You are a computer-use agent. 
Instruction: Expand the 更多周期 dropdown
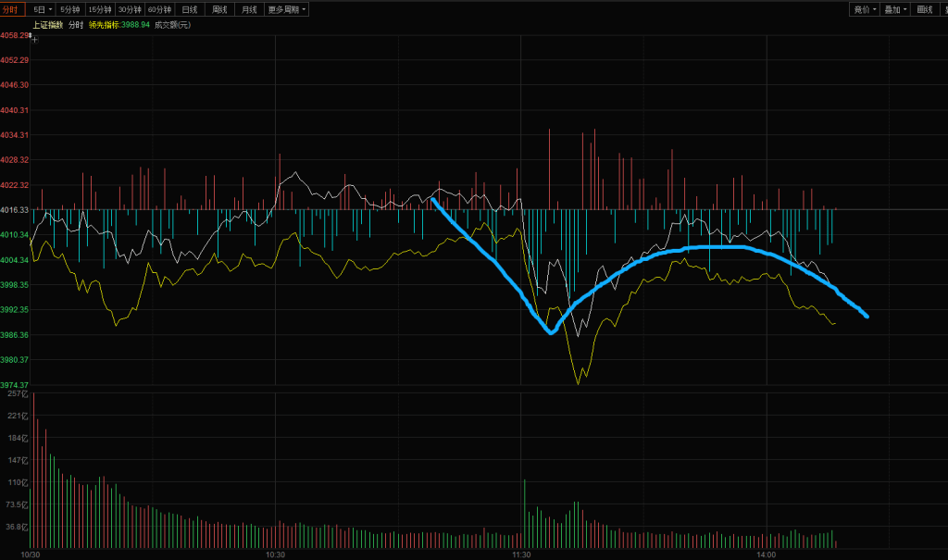(x=286, y=9)
